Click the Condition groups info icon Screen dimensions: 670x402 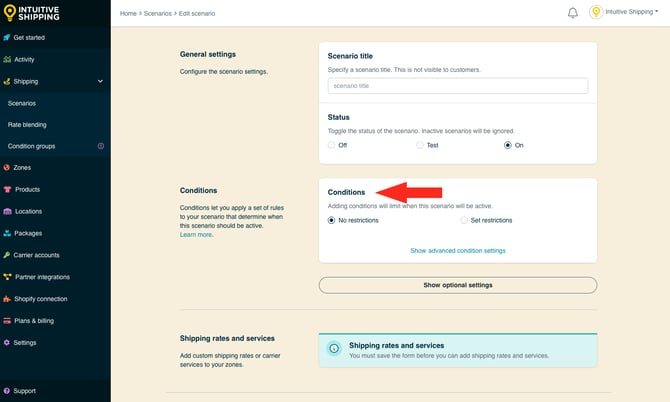pos(100,146)
